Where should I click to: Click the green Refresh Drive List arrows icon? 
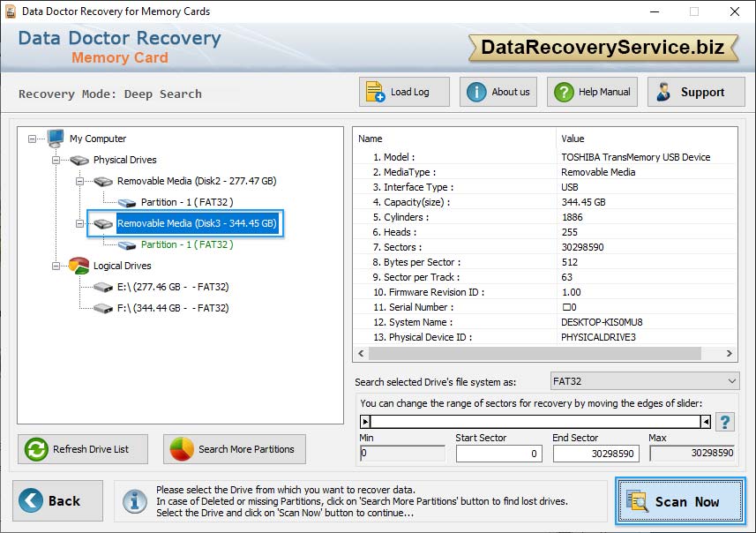[x=36, y=449]
